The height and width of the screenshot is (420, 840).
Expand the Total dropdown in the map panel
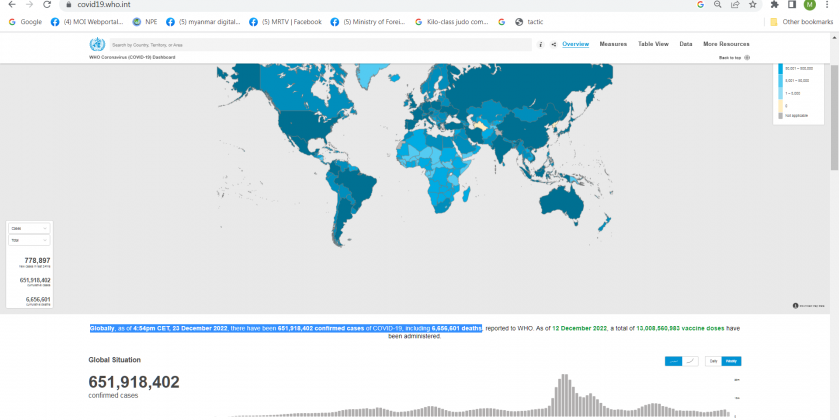click(29, 241)
